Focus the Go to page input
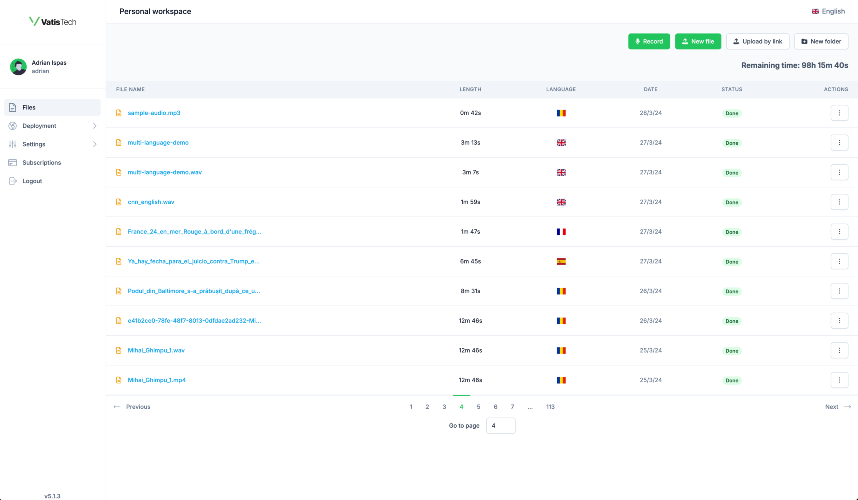 click(501, 426)
